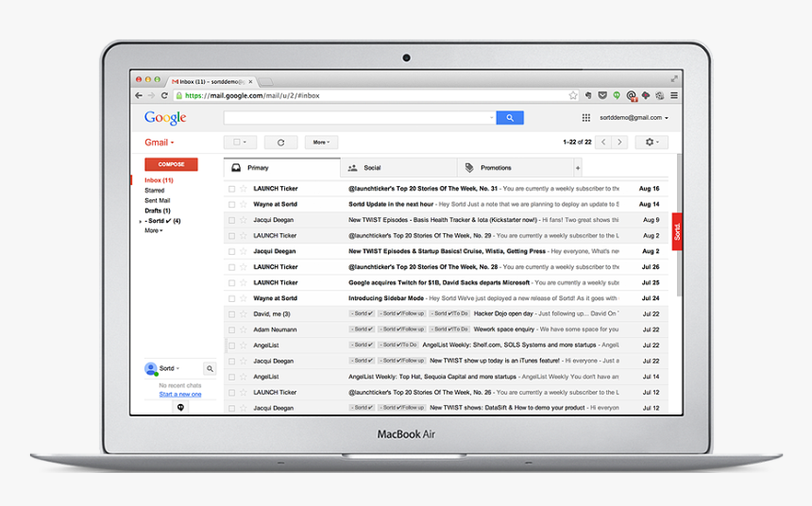Screen dimensions: 812x506
Task: Click the Gmail search input field
Action: pyautogui.click(x=360, y=118)
